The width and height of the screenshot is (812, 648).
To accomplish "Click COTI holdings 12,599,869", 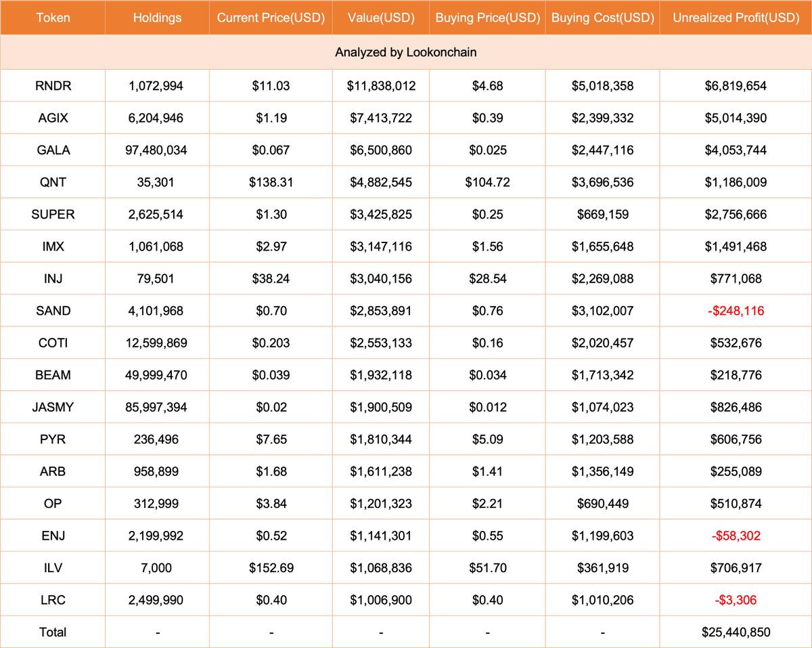I will pos(158,343).
